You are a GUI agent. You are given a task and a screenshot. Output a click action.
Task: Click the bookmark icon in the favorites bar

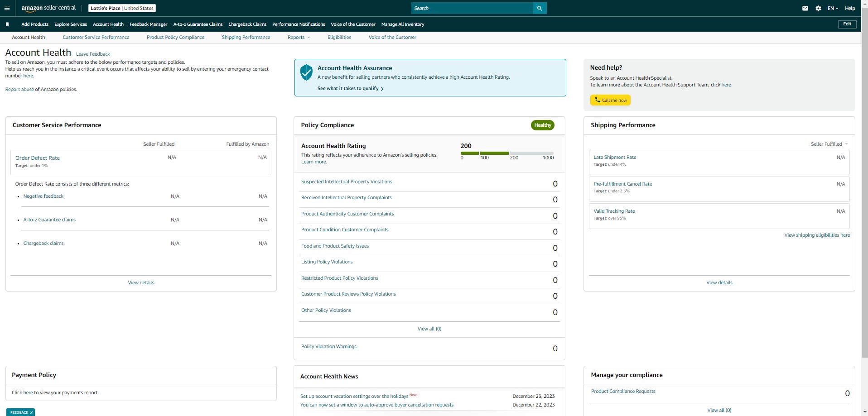point(7,24)
